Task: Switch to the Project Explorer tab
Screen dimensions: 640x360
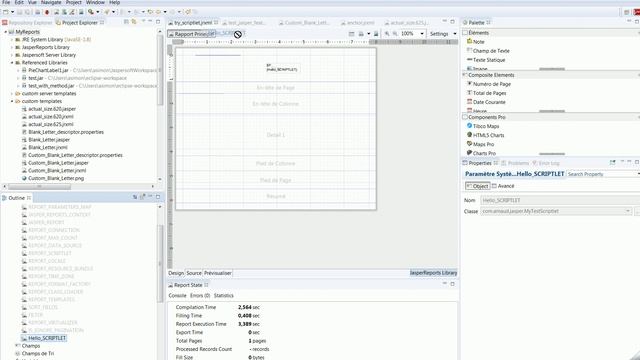Action: click(80, 22)
